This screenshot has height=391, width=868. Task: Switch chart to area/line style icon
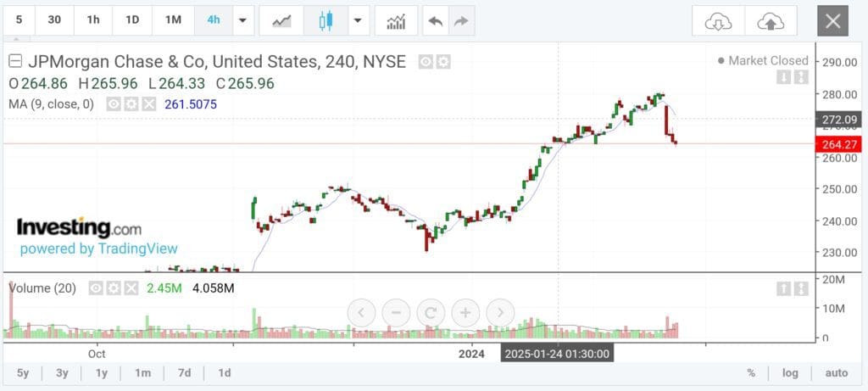pyautogui.click(x=281, y=20)
